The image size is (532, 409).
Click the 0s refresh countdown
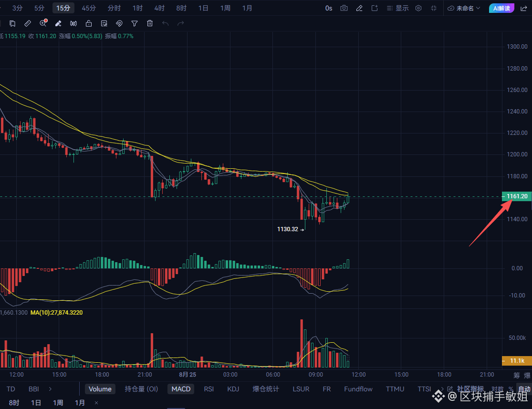pyautogui.click(x=328, y=8)
